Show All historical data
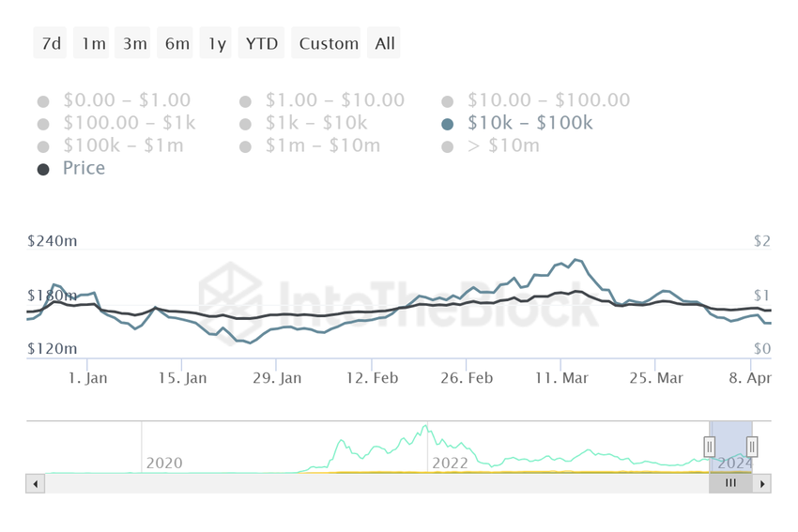 [x=385, y=43]
